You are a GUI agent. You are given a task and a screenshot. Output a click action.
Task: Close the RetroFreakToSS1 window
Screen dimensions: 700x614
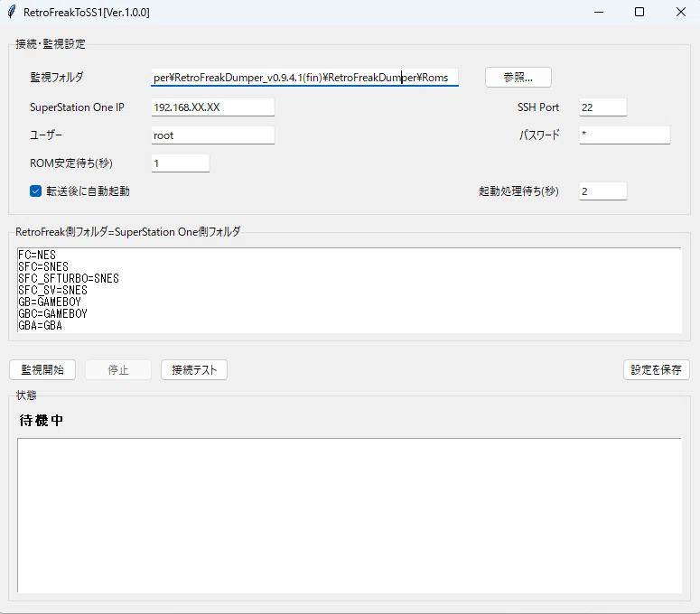click(x=681, y=12)
